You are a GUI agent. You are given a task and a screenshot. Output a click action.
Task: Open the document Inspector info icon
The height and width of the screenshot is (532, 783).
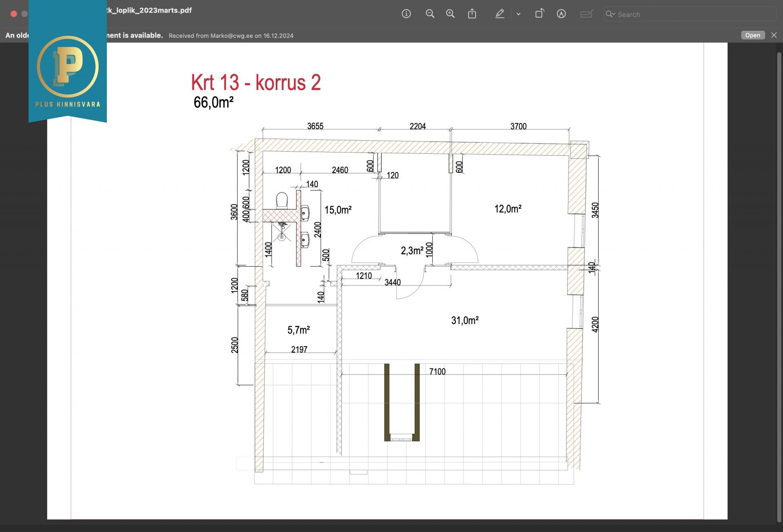point(406,14)
